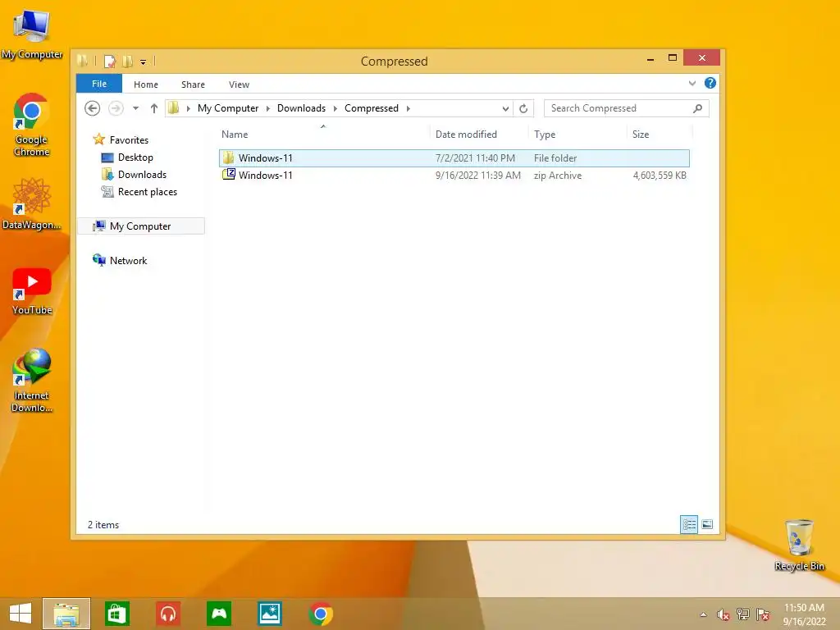
Task: Click the zip archive file icon
Action: (229, 174)
